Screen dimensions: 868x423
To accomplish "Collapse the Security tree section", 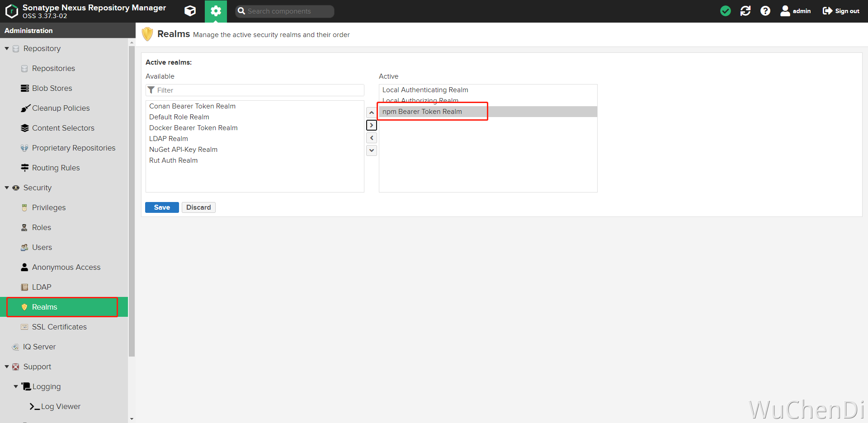I will click(7, 188).
